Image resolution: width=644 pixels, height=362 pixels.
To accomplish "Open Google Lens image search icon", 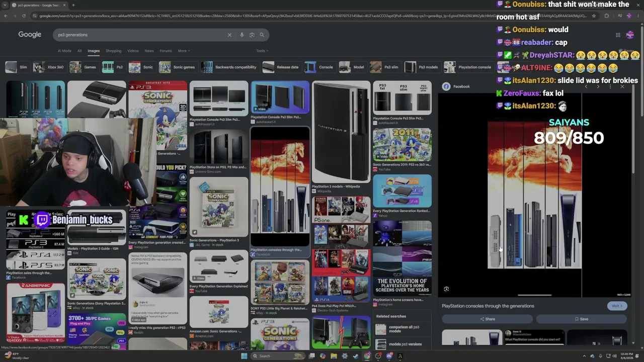I will (x=252, y=35).
